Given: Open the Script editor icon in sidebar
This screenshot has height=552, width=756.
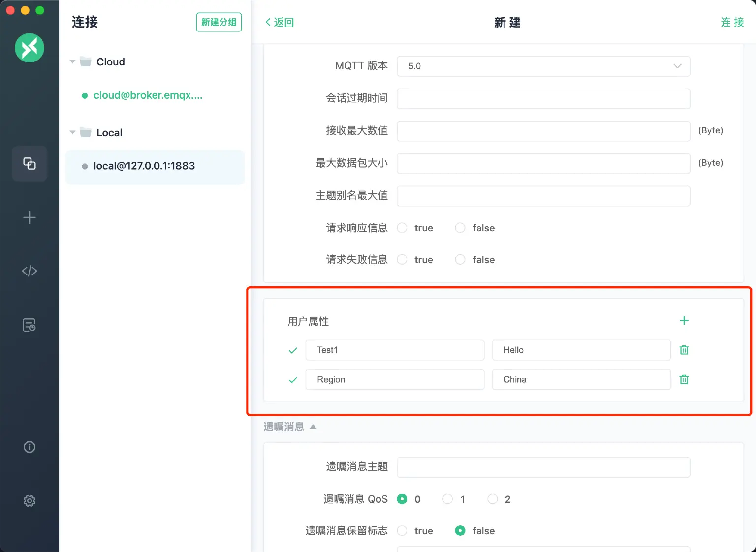Looking at the screenshot, I should click(30, 271).
